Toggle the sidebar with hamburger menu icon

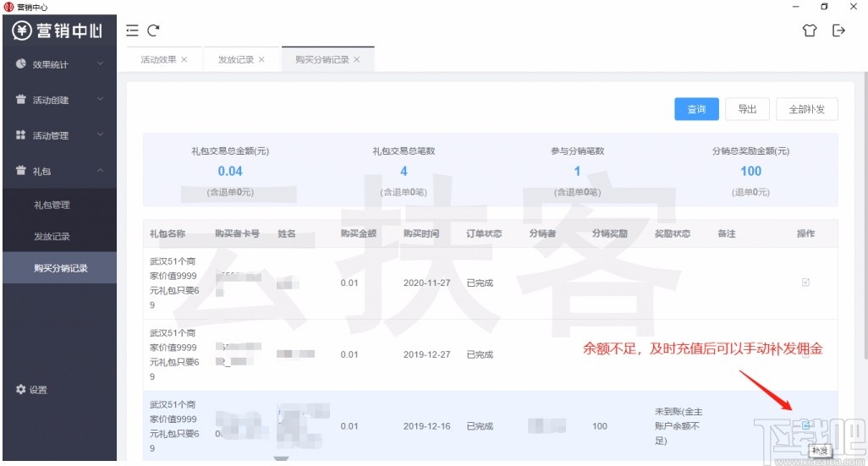[x=132, y=30]
